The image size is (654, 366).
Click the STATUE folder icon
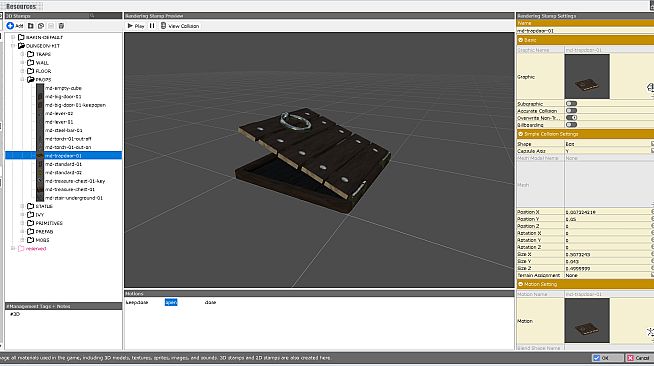click(30, 206)
